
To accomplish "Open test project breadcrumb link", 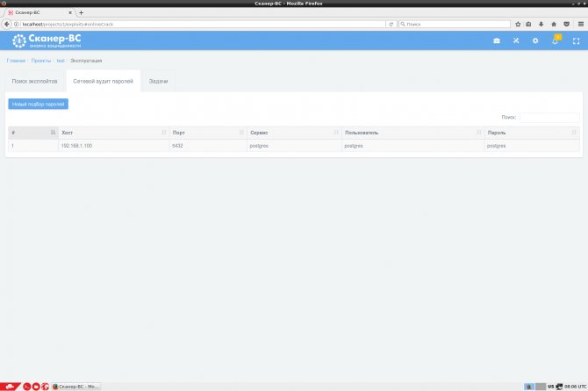I will pos(61,61).
